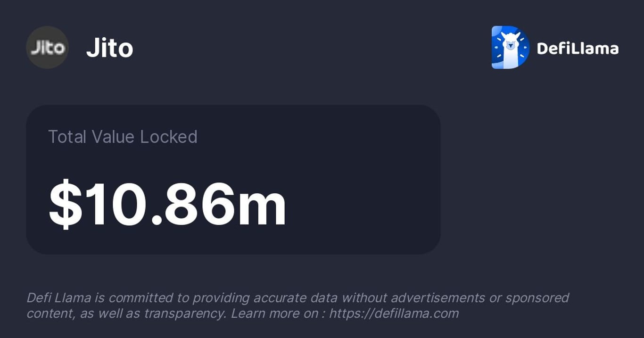Click "Learn more on" in the footer
The height and width of the screenshot is (338, 644).
pos(274,313)
